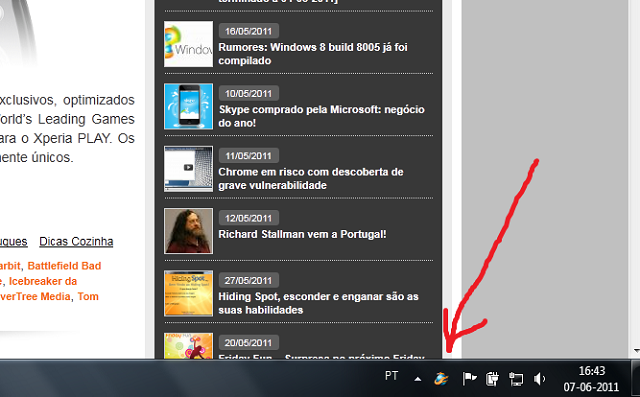This screenshot has height=397, width=640.
Task: Click the page scrollbar down arrow
Action: (636, 350)
